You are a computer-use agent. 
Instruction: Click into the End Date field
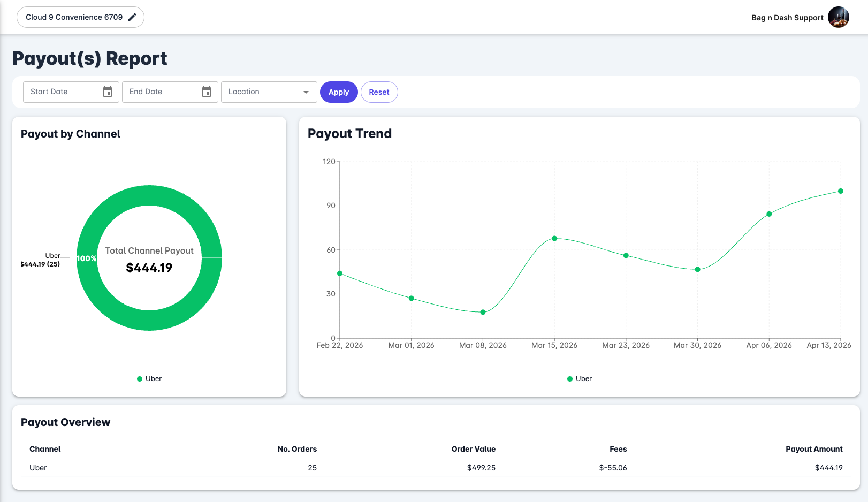[170, 92]
